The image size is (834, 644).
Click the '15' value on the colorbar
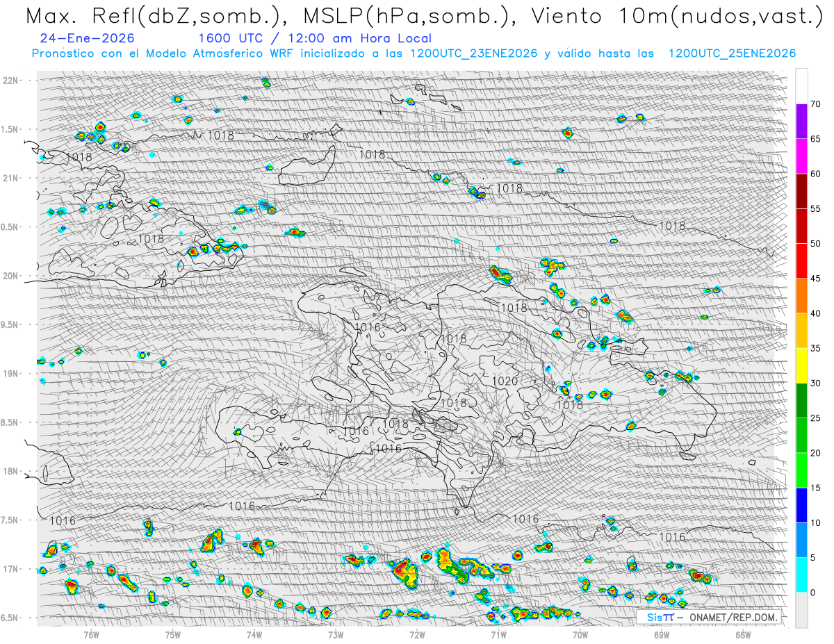click(816, 488)
